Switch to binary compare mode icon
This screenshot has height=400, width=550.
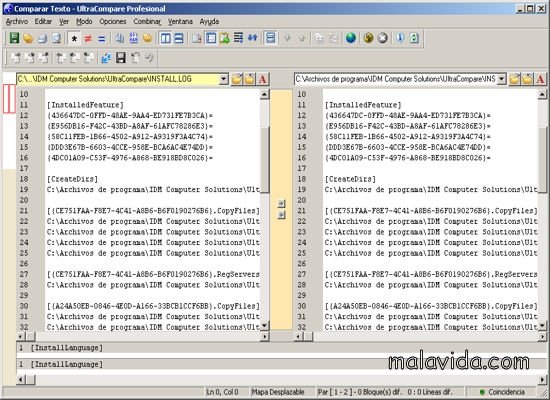tap(134, 38)
